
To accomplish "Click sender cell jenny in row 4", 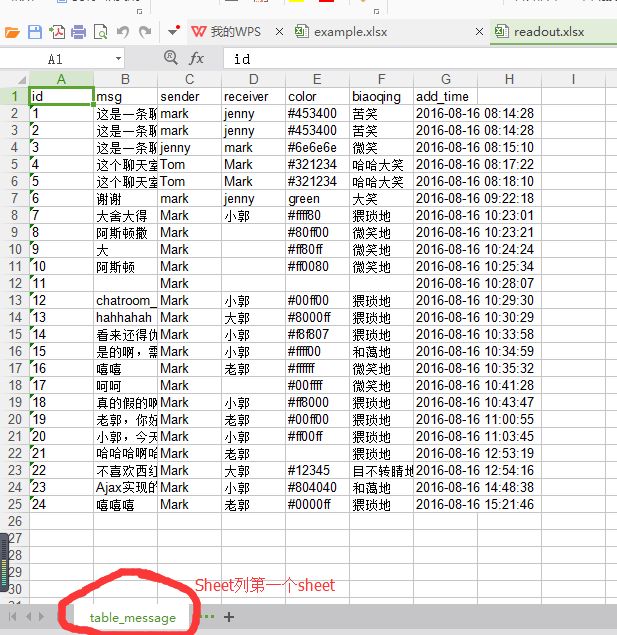I will tap(189, 147).
